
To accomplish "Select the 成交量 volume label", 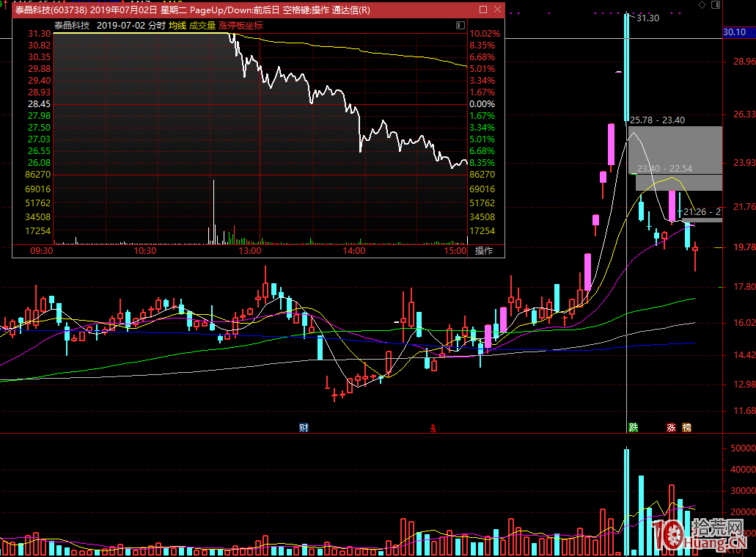I will point(202,25).
